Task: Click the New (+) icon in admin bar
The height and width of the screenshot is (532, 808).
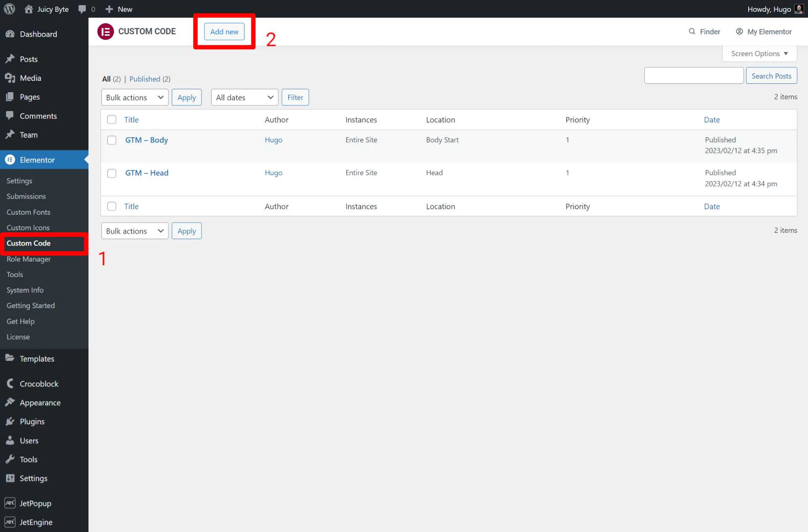Action: [x=109, y=9]
